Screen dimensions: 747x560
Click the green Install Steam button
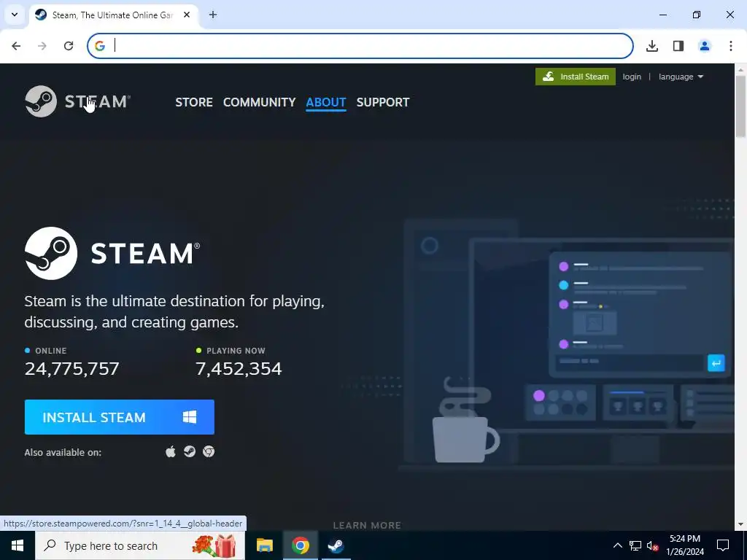pyautogui.click(x=575, y=77)
